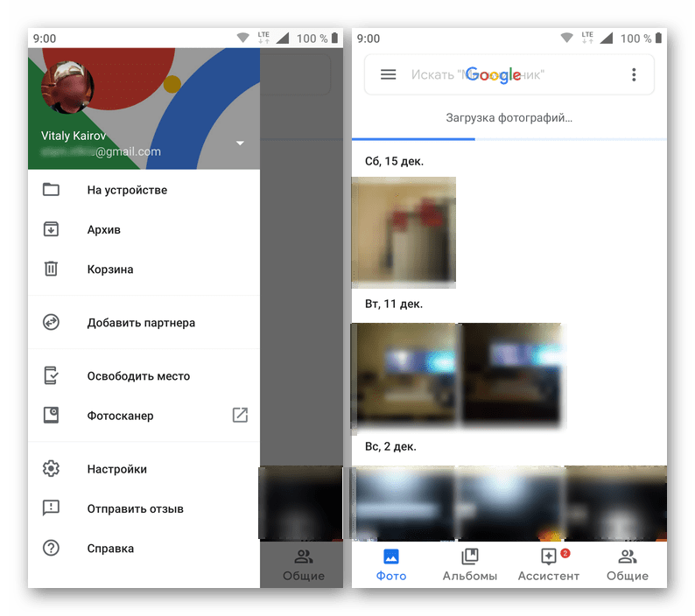Screen dimensions: 695x616
Task: Open first photo under Вс, 2 дек.
Action: click(x=403, y=503)
